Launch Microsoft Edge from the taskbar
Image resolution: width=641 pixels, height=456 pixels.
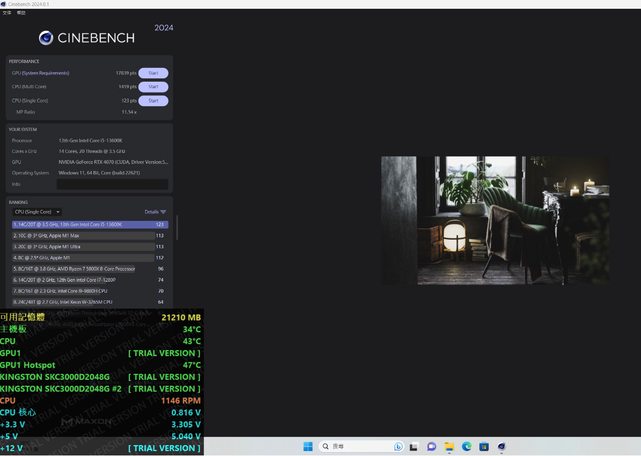pyautogui.click(x=466, y=446)
